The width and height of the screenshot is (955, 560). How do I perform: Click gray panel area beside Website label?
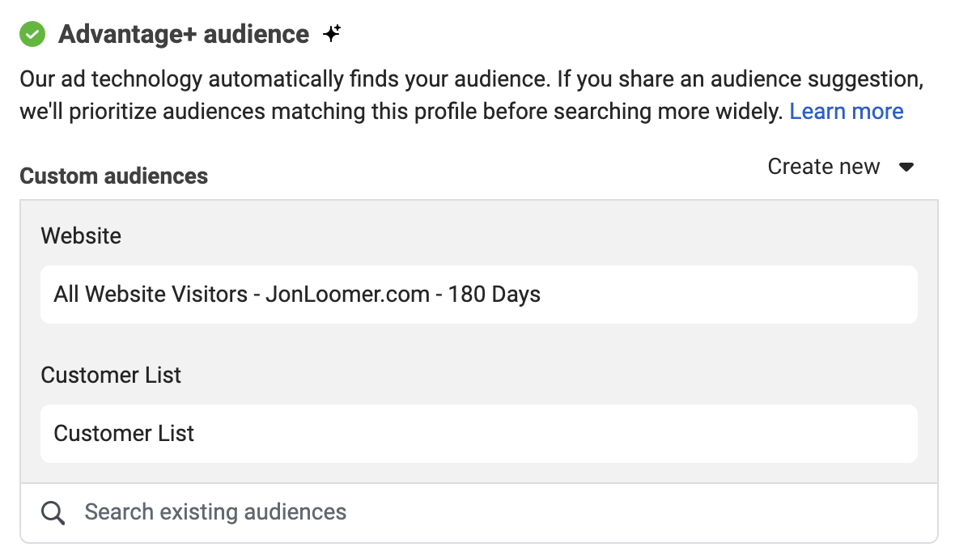coord(524,236)
